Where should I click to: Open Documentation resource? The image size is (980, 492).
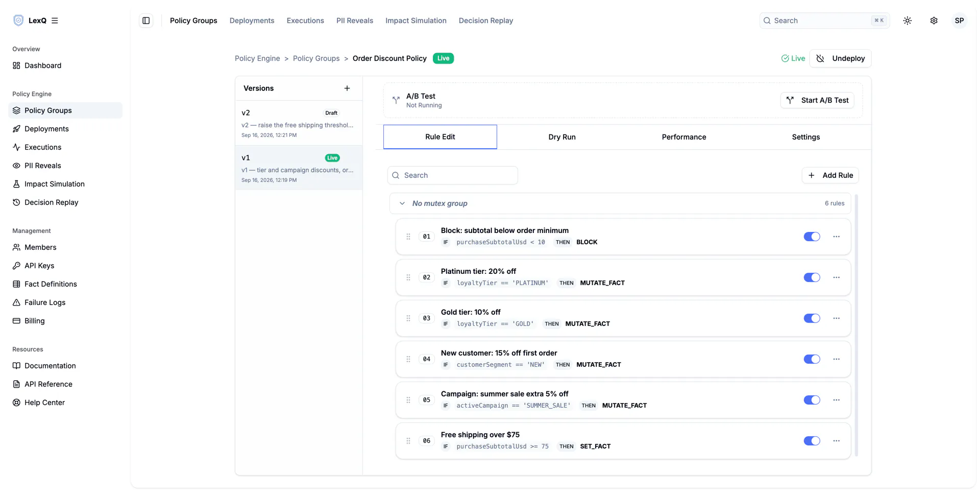tap(65, 366)
